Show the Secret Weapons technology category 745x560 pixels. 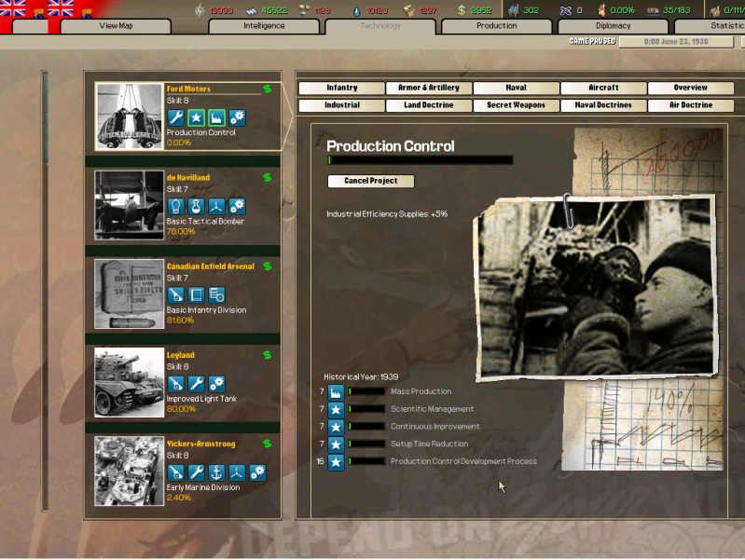pyautogui.click(x=516, y=105)
